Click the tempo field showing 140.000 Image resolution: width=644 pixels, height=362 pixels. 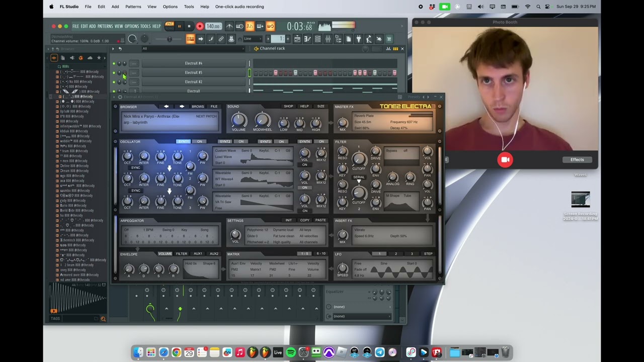tap(213, 26)
